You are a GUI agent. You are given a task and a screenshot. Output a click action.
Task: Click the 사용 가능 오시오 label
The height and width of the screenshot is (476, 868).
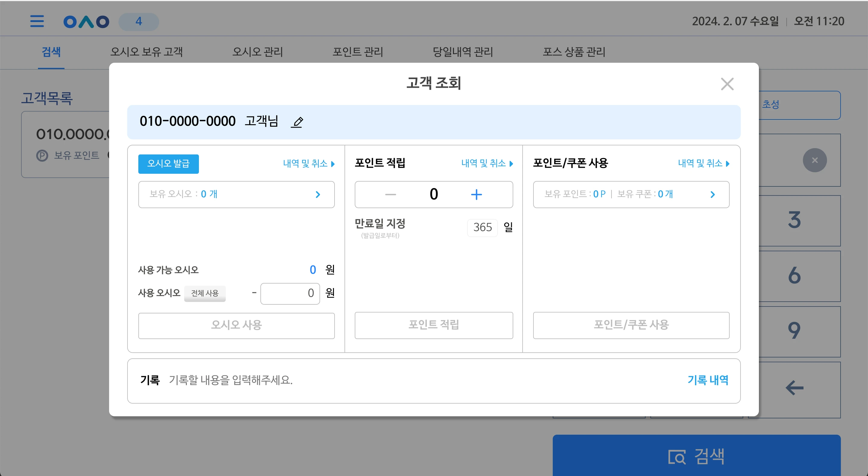tap(168, 270)
